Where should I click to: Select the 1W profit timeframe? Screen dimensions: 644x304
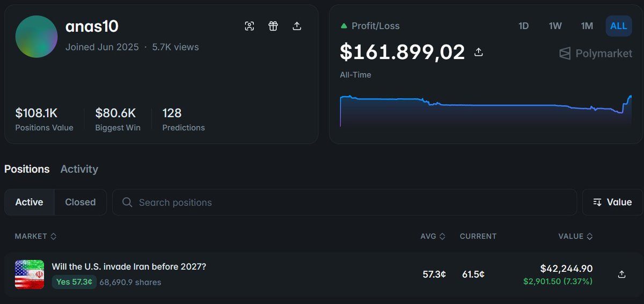pos(555,26)
